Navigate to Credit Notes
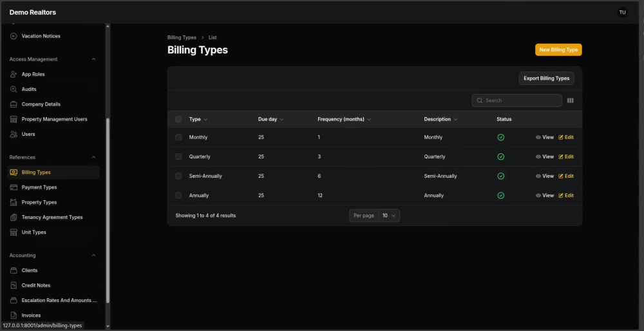644x331 pixels. [x=53, y=285]
